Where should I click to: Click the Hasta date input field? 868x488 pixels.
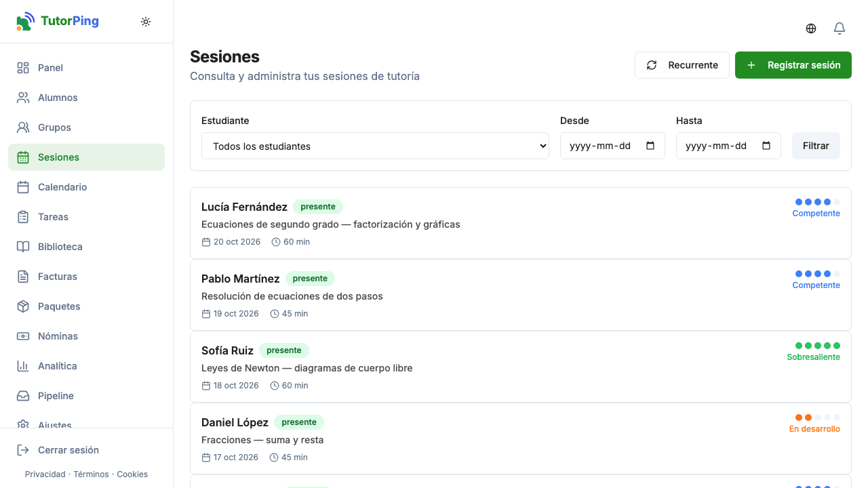pos(728,146)
